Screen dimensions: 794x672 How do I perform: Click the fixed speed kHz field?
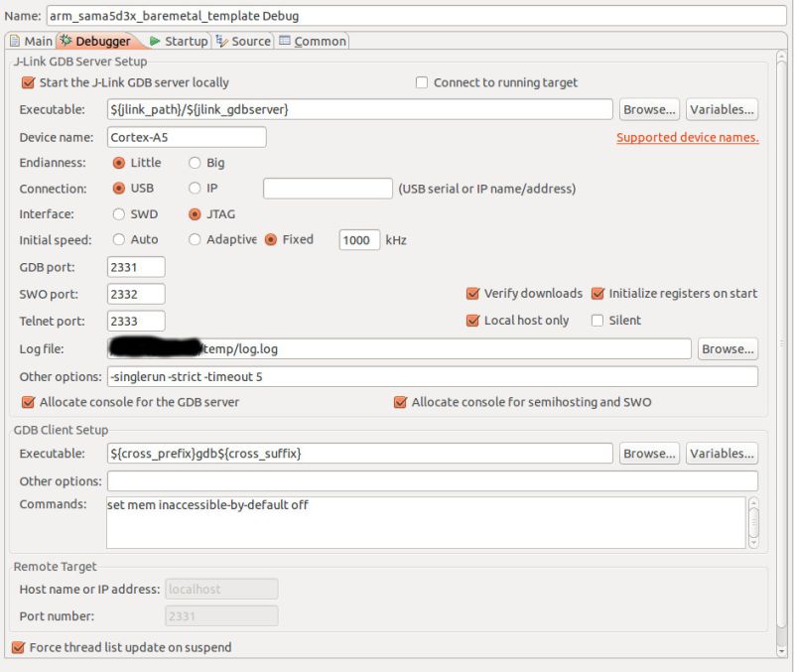coord(359,240)
